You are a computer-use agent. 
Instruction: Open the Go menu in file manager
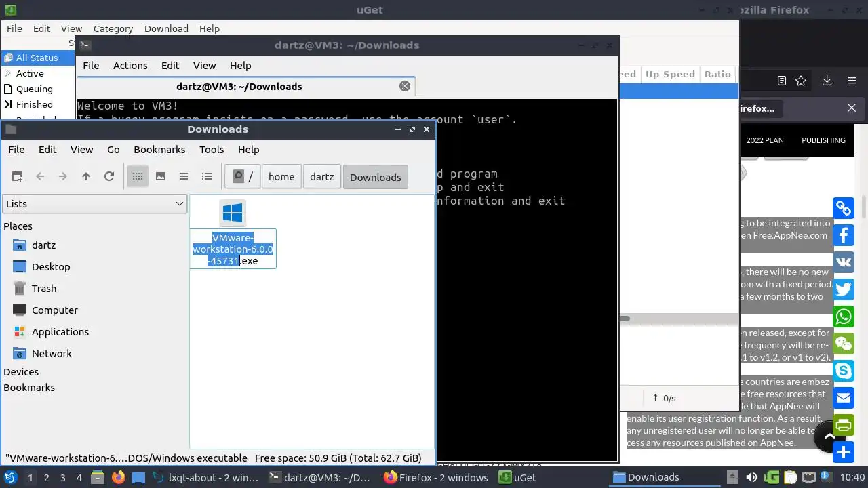(x=113, y=150)
